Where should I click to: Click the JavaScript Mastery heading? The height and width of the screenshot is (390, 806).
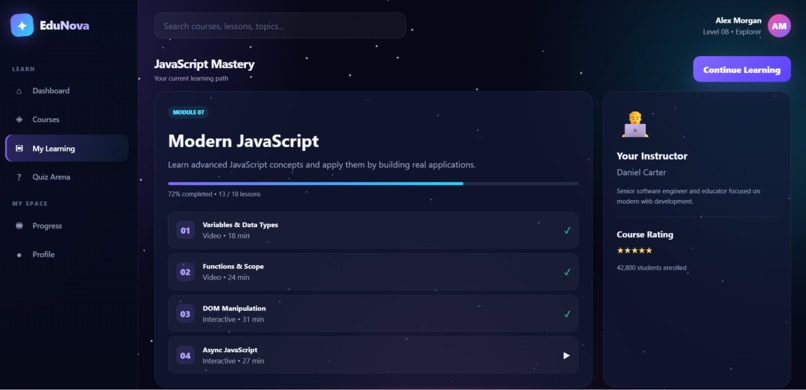click(204, 65)
